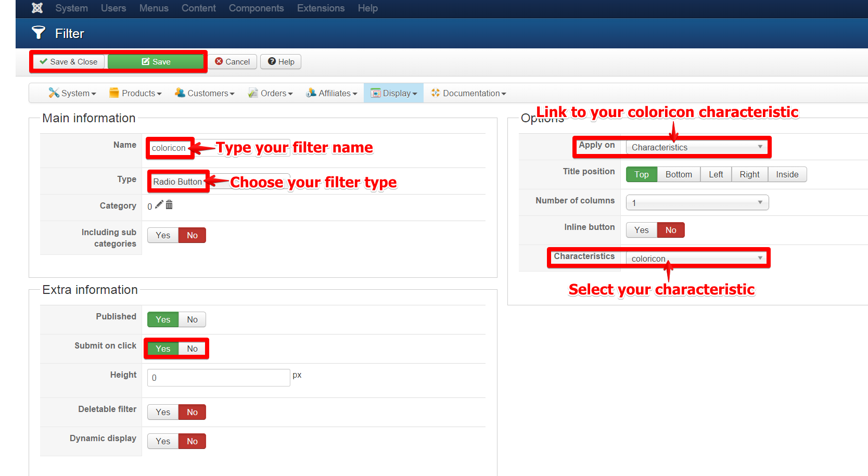868x476 pixels.
Task: Open the Characteristics coloricon dropdown
Action: point(697,258)
